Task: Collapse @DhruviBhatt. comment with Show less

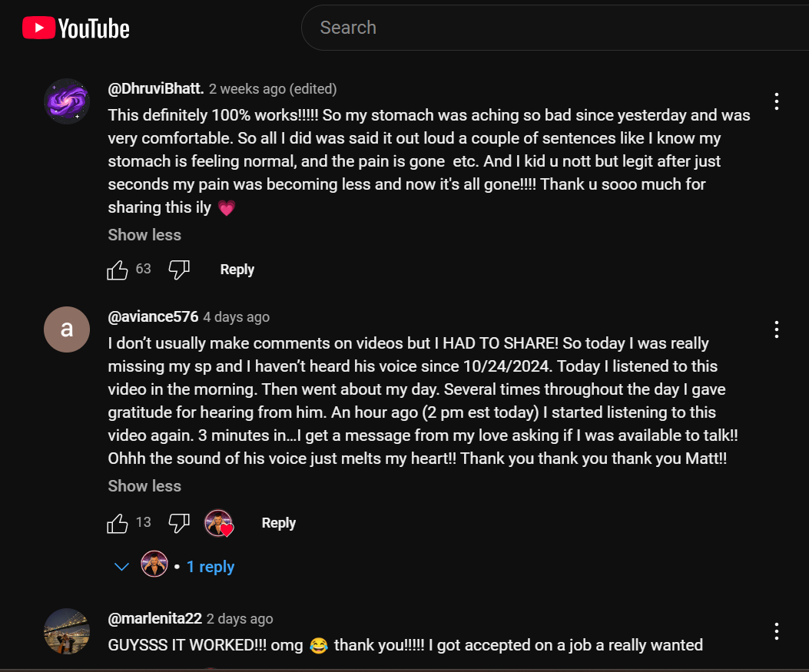Action: click(x=144, y=235)
